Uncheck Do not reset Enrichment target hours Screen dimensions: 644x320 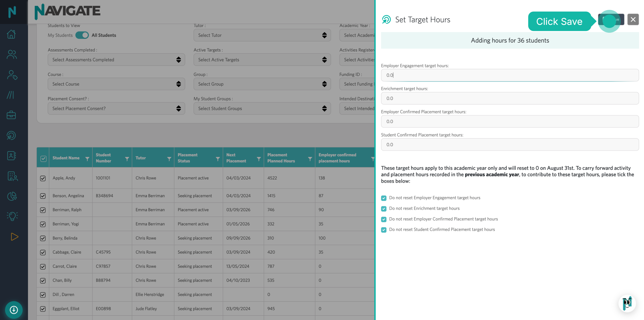tap(384, 209)
